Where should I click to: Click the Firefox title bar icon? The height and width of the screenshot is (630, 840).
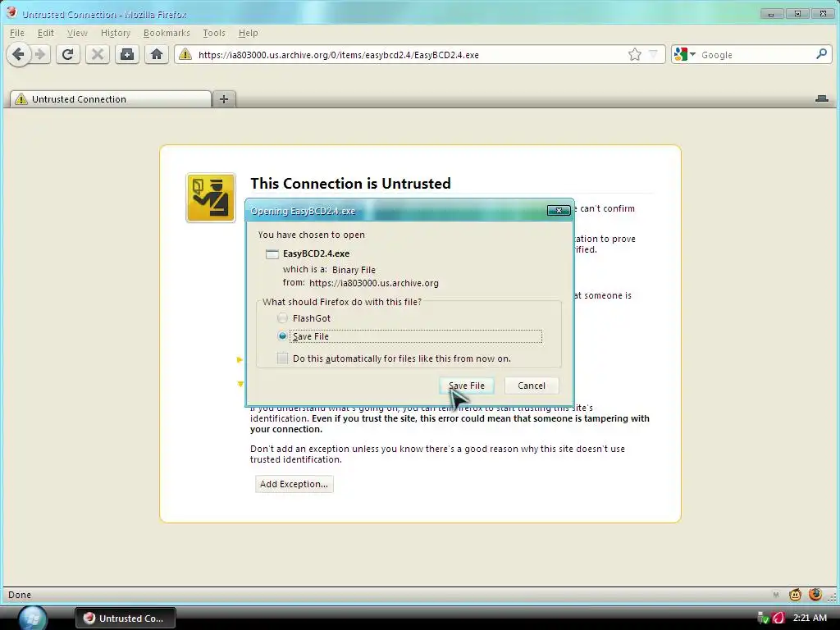tap(11, 12)
